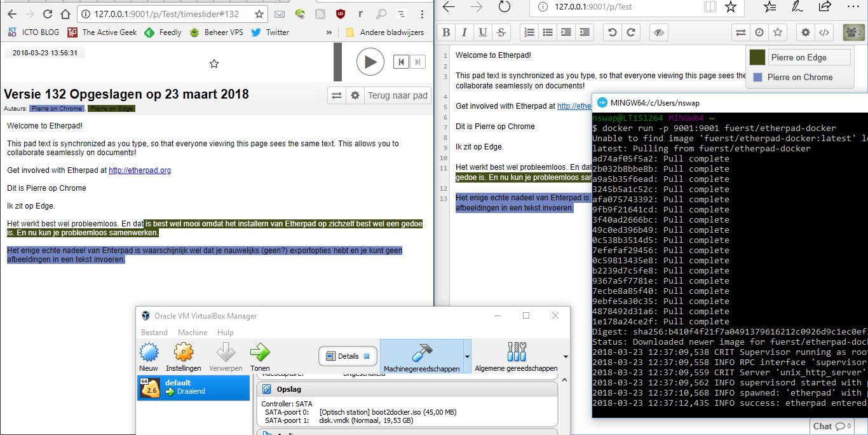Bookmark this page in Chrome address bar
Viewport: 868px width, 435px height.
coord(259,14)
